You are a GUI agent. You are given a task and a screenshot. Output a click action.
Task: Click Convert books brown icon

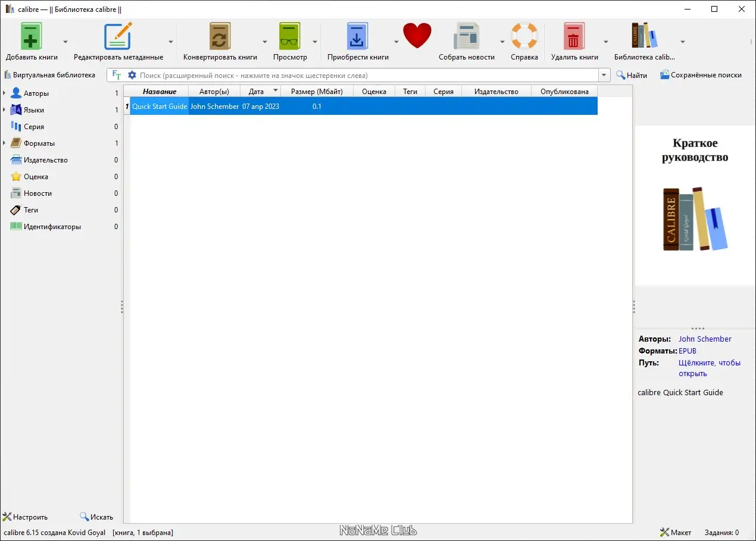coord(220,36)
